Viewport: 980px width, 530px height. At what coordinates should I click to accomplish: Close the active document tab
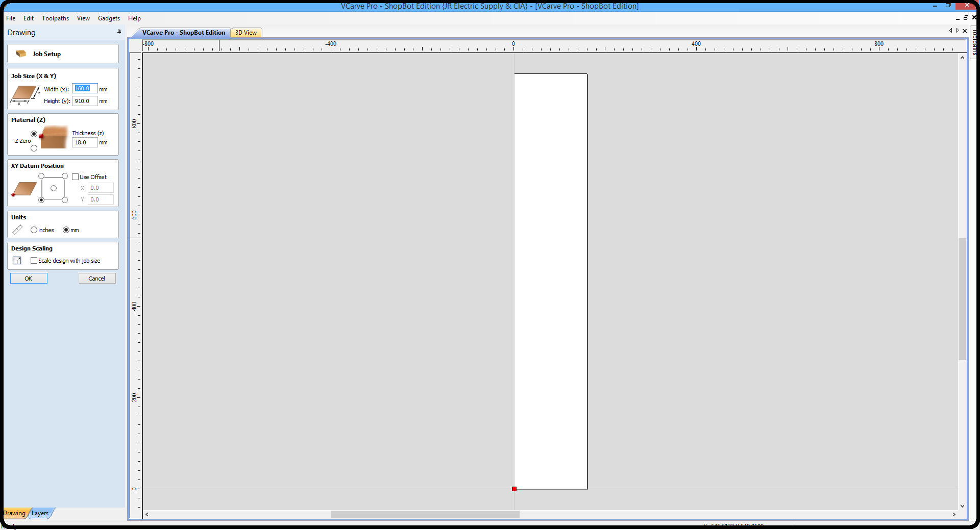point(965,31)
